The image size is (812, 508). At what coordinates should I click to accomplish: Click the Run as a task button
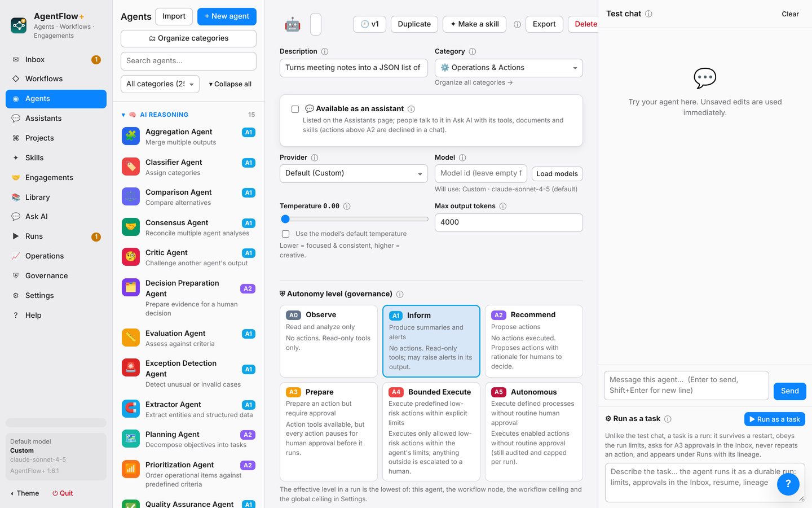point(775,419)
